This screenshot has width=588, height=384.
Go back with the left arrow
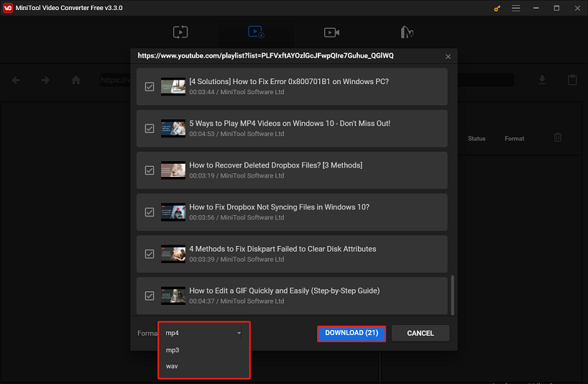point(16,80)
